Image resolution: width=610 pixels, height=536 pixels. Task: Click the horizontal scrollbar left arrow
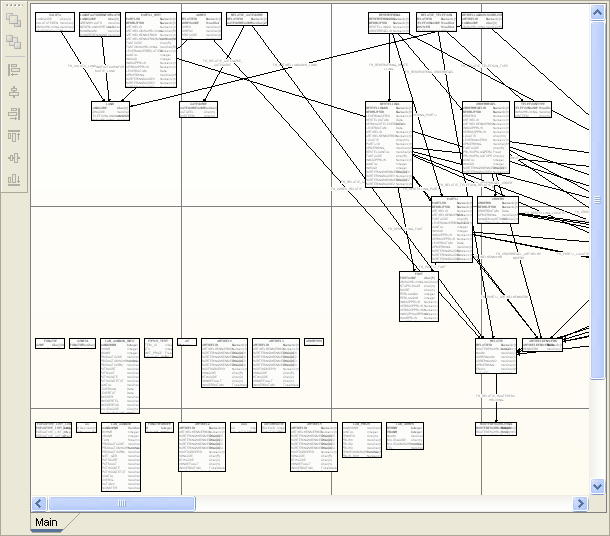click(39, 503)
